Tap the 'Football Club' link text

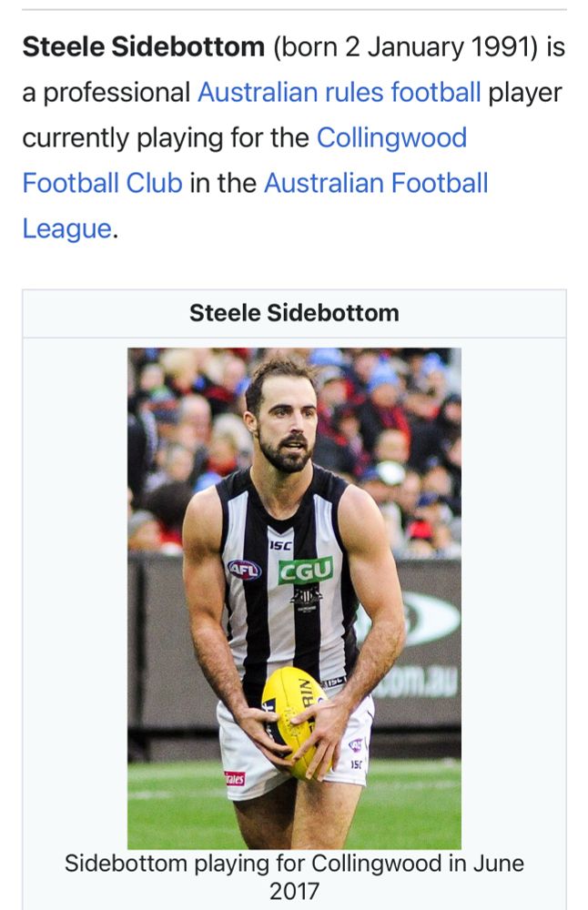[103, 183]
